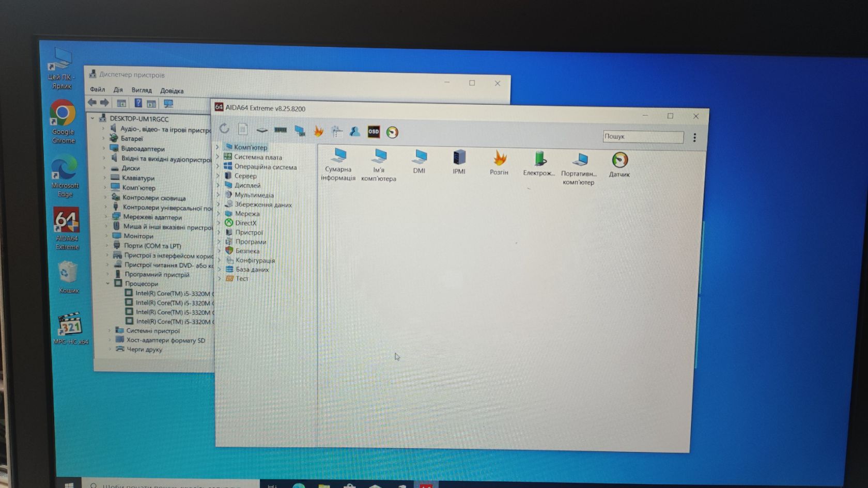
Task: Open the OSD panel toolbar icon
Action: tap(374, 132)
